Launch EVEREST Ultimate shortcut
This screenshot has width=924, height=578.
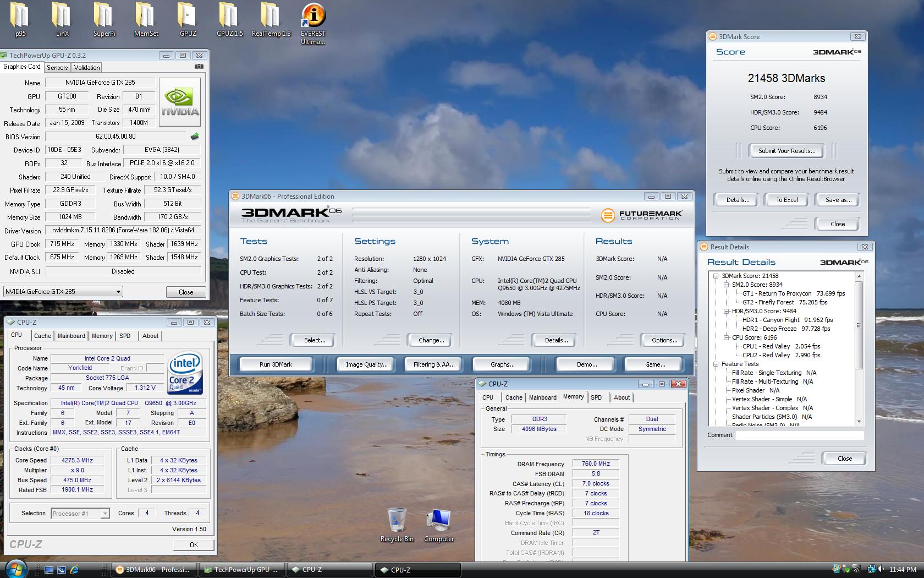(x=313, y=24)
